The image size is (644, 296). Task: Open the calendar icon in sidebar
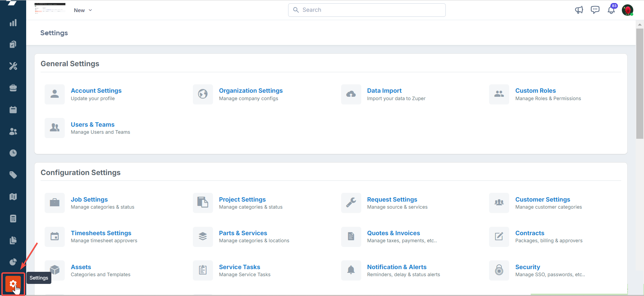point(13,110)
